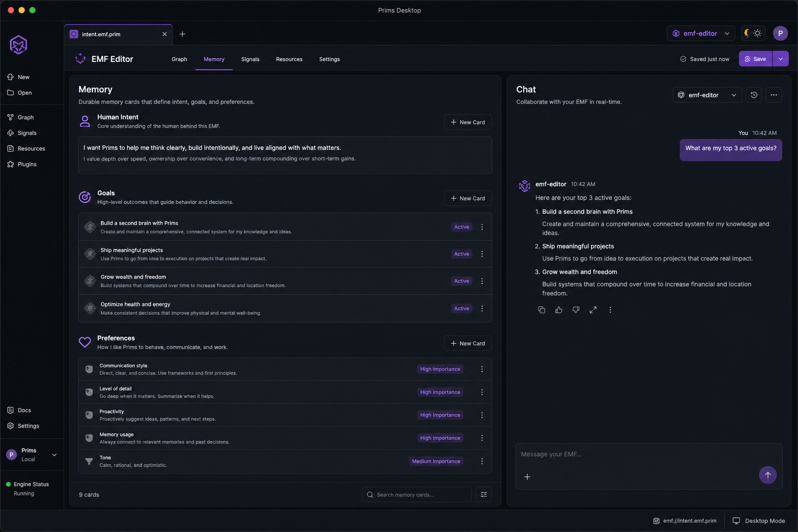Open Settings in left sidebar
The height and width of the screenshot is (532, 798).
(23, 426)
